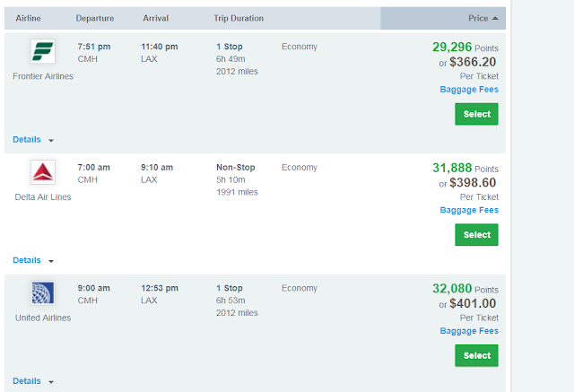Sort results by Trip Duration header
The height and width of the screenshot is (392, 574).
pyautogui.click(x=239, y=18)
